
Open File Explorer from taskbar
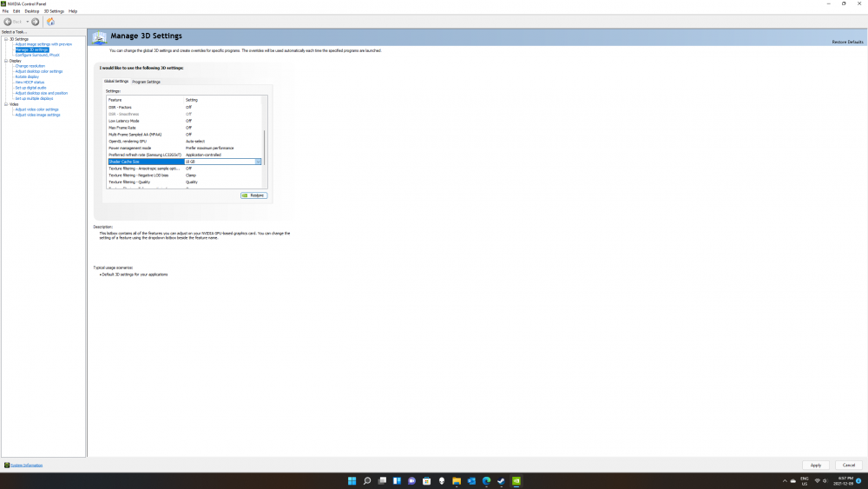point(457,480)
